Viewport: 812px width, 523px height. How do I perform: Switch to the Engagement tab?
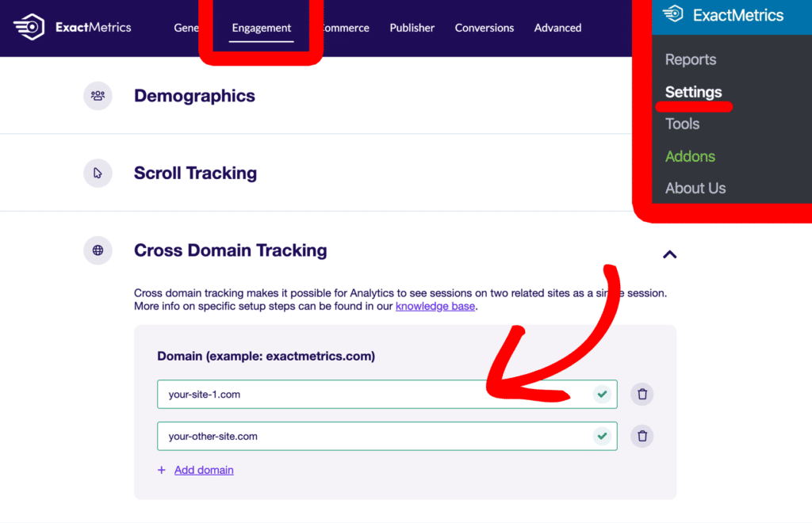(261, 28)
